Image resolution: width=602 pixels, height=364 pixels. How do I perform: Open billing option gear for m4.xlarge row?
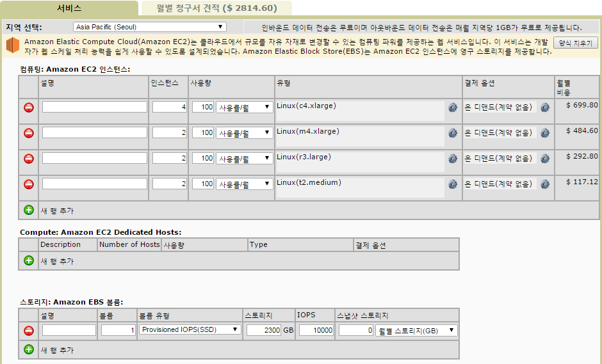coord(545,134)
